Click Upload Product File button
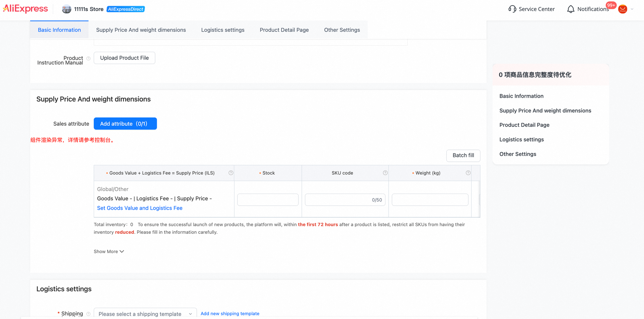 point(124,58)
